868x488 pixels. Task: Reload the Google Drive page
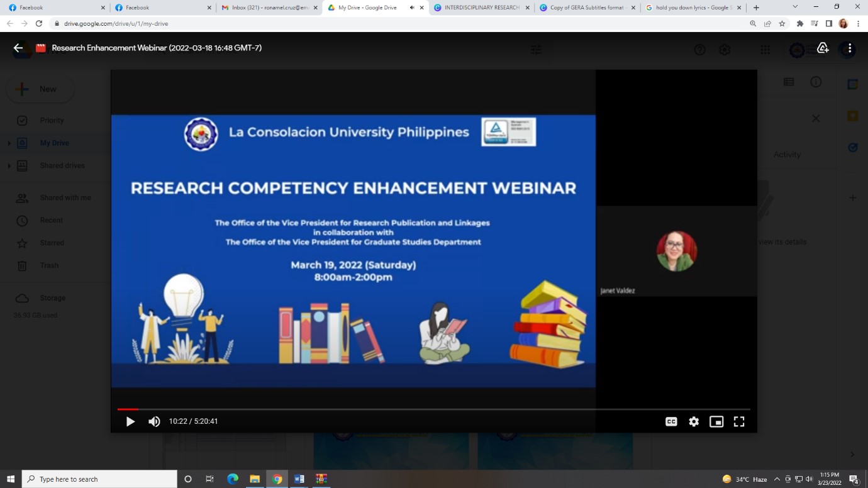tap(39, 23)
